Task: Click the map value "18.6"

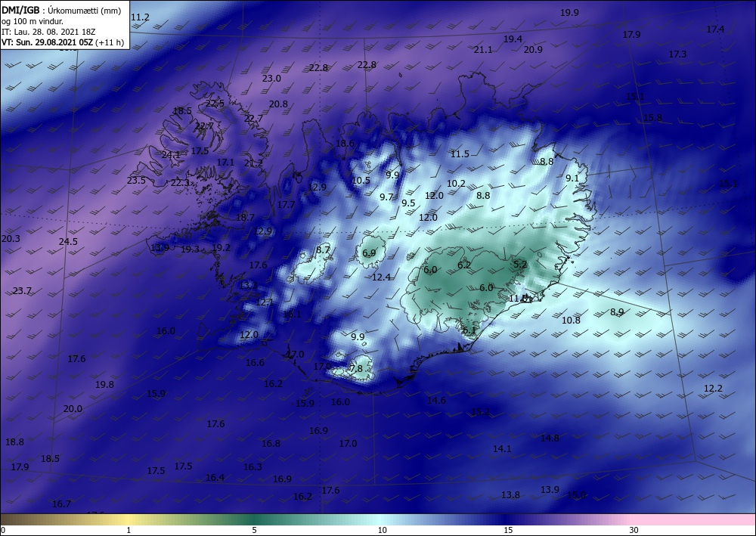Action: [345, 143]
